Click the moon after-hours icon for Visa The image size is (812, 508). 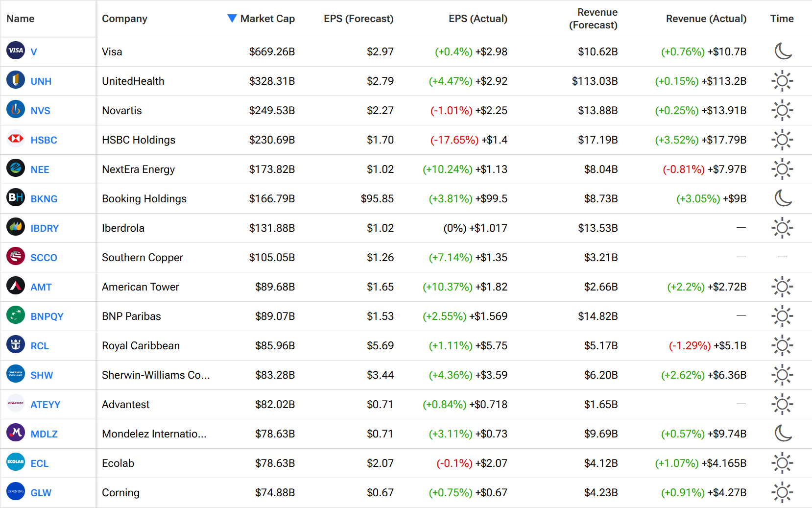(783, 51)
